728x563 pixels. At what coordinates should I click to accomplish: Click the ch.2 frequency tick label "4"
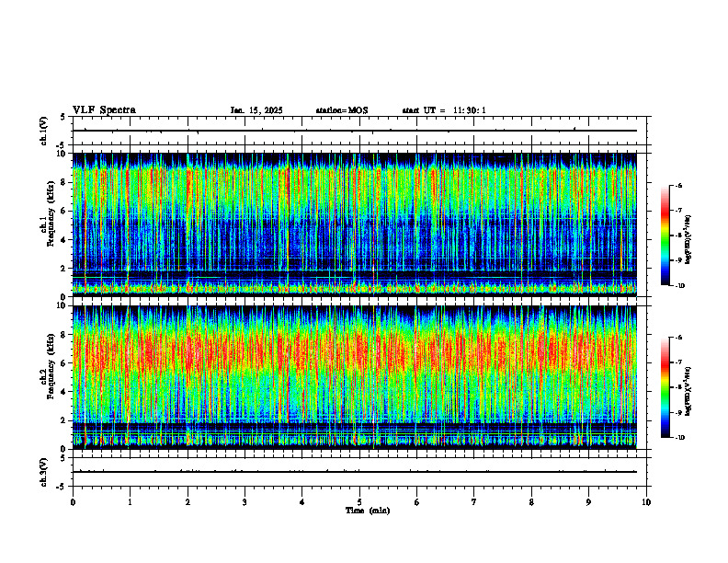pos(64,393)
